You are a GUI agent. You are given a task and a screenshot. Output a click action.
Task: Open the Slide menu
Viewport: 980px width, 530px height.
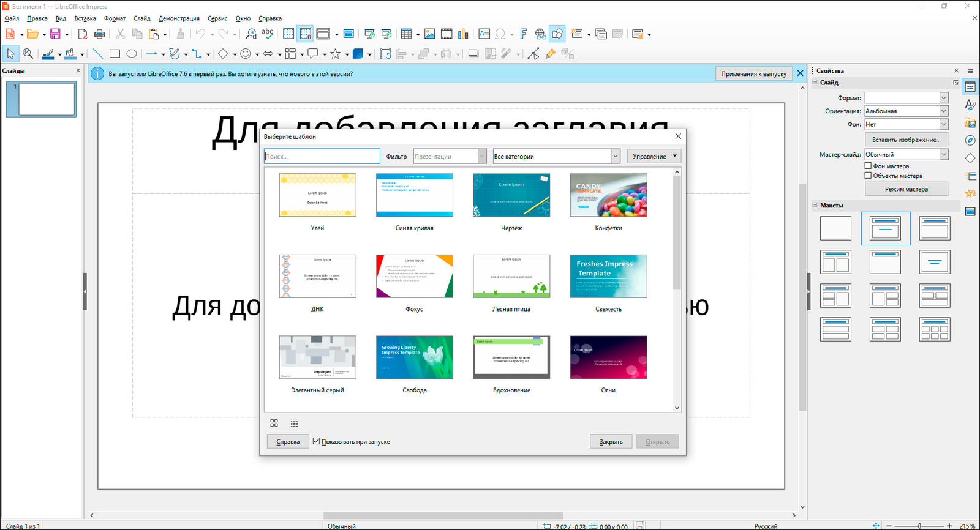tap(142, 18)
